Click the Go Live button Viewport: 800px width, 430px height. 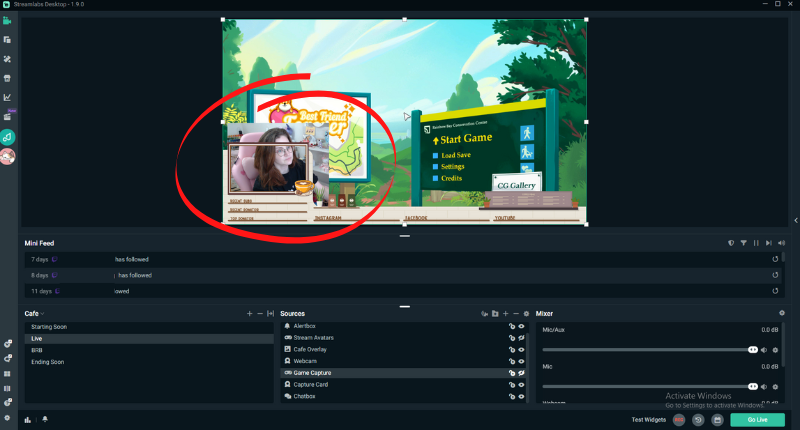tap(757, 420)
